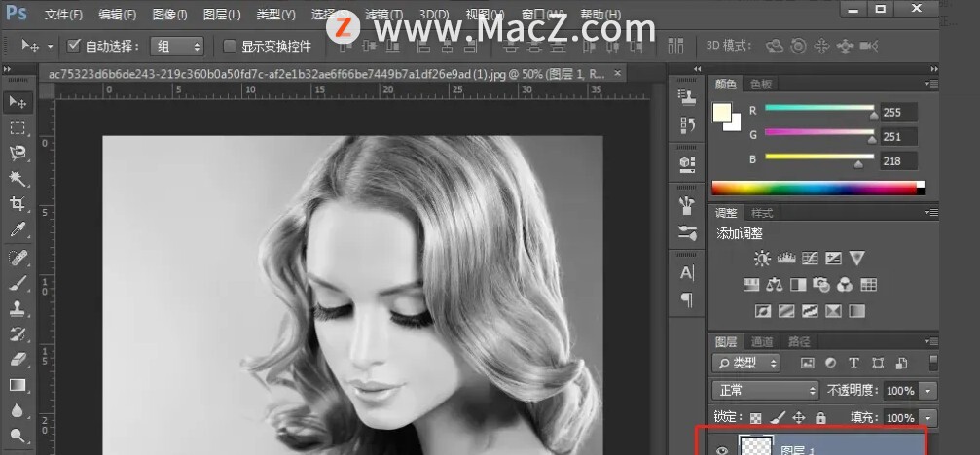Open the Adjustments panel flyout menu
The height and width of the screenshot is (455, 980).
[930, 213]
